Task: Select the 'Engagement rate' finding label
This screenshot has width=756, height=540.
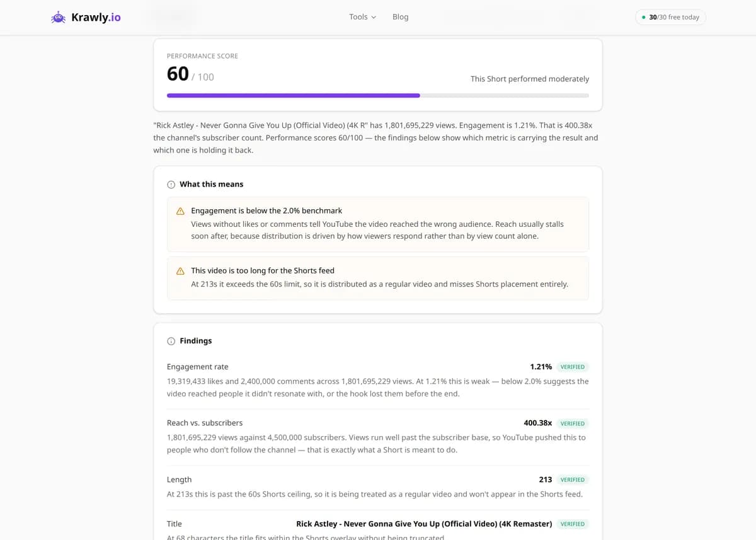Action: click(x=198, y=367)
